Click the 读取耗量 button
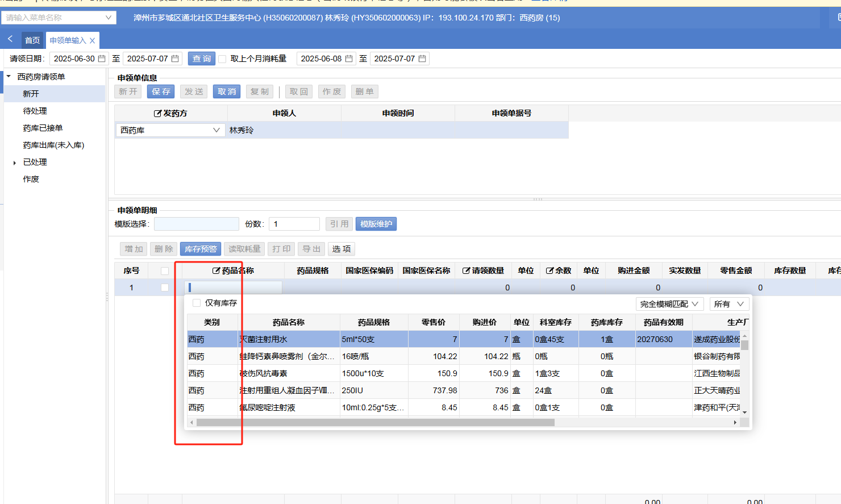 244,249
